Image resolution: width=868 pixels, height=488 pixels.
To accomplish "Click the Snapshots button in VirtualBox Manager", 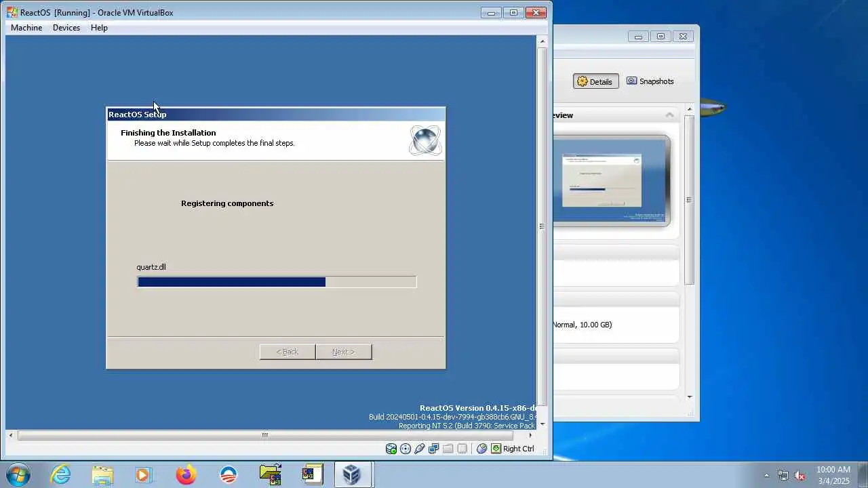I will pos(650,81).
